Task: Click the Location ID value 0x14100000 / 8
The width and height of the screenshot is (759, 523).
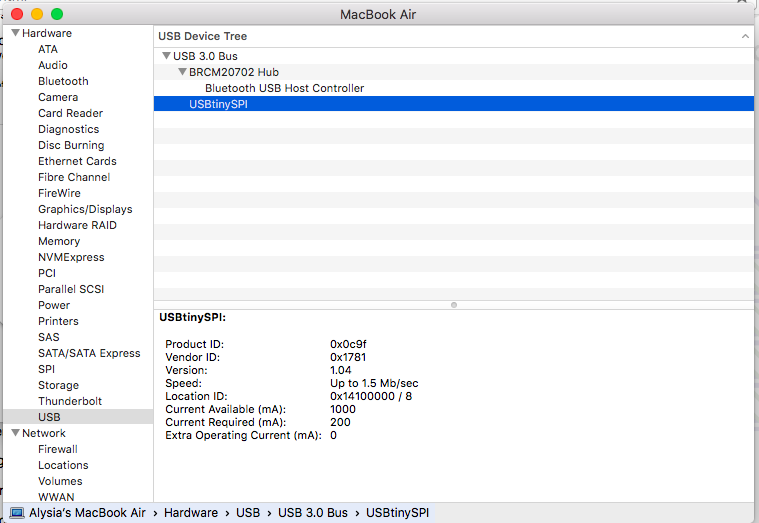Action: coord(371,396)
